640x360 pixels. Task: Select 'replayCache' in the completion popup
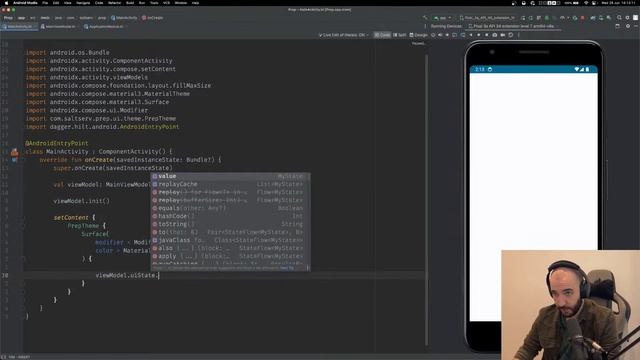pyautogui.click(x=231, y=184)
